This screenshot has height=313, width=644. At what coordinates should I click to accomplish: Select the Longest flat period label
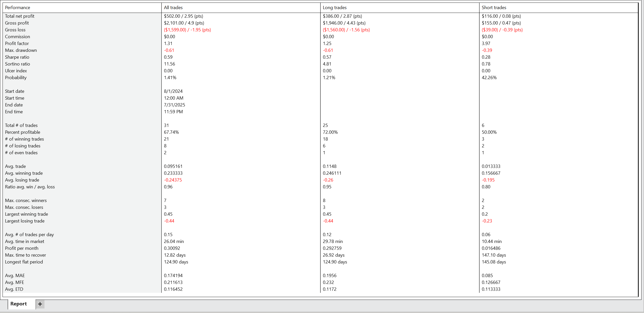24,262
